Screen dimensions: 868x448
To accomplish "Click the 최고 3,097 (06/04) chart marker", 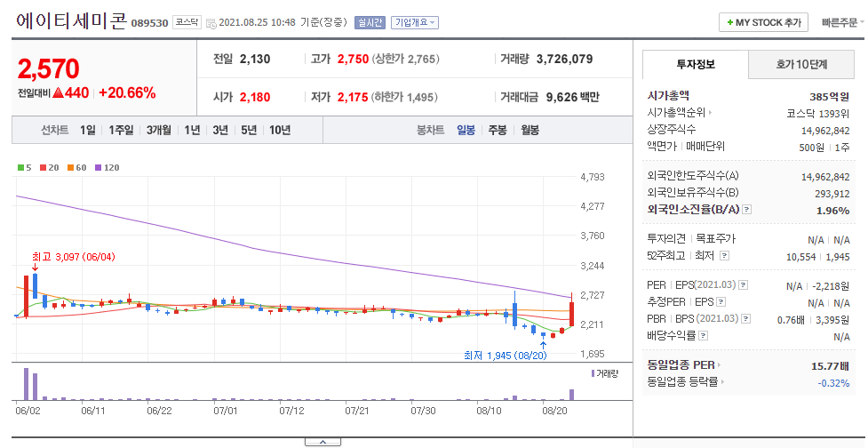I will [x=74, y=257].
